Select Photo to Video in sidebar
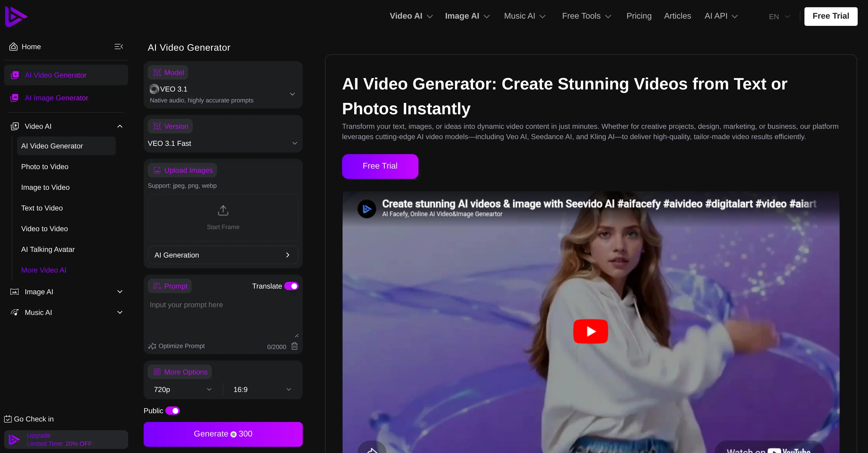The height and width of the screenshot is (453, 868). pyautogui.click(x=44, y=167)
